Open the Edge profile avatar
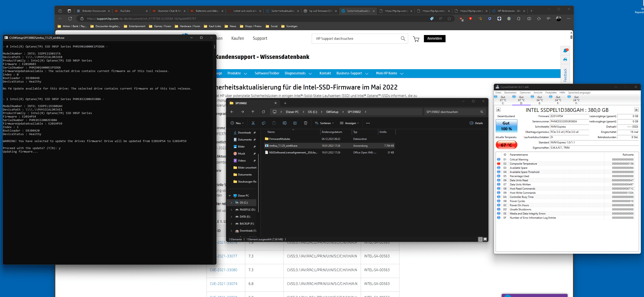Screen dimensions: 644x297 pyautogui.click(x=559, y=19)
